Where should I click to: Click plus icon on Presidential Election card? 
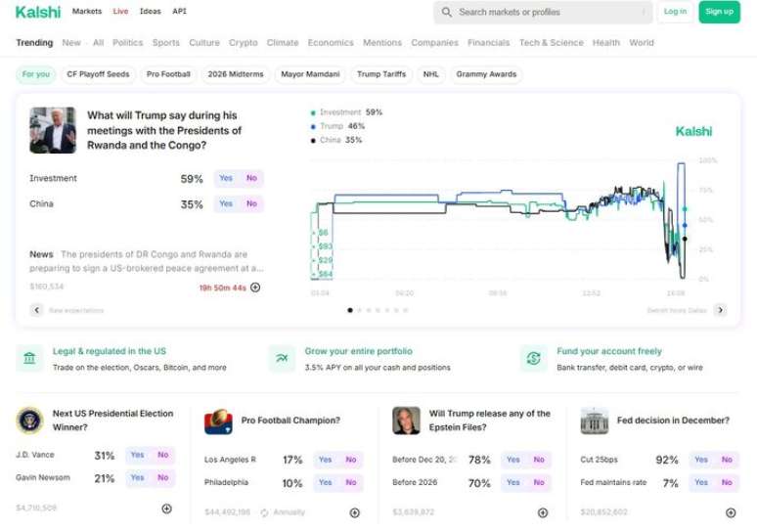click(166, 509)
